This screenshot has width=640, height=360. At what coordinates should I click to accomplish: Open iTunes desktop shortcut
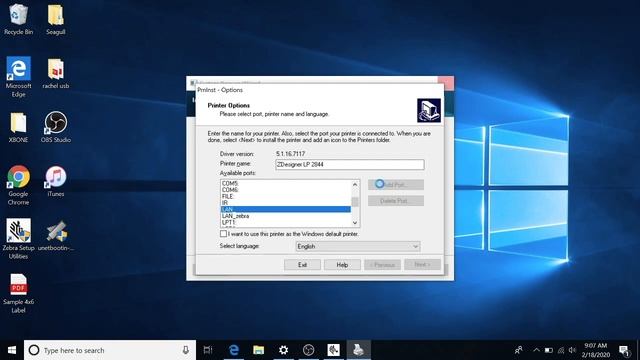pyautogui.click(x=56, y=181)
